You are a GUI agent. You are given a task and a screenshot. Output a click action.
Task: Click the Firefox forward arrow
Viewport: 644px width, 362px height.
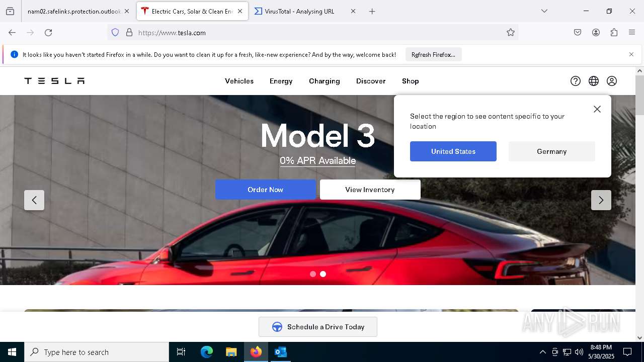(x=30, y=33)
